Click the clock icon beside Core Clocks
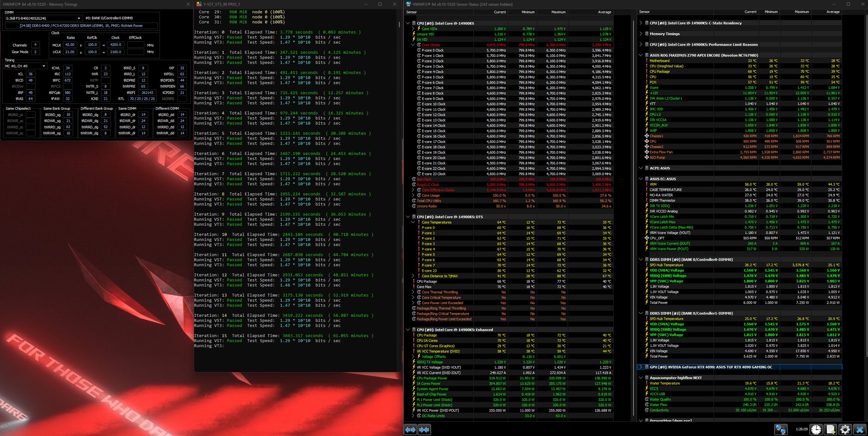Image resolution: width=868 pixels, height=436 pixels. (419, 45)
